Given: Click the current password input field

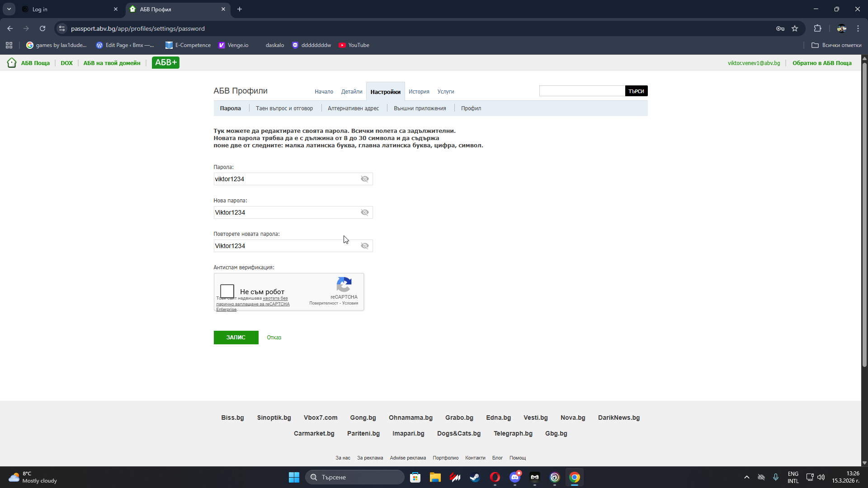Looking at the screenshot, I should [x=293, y=179].
